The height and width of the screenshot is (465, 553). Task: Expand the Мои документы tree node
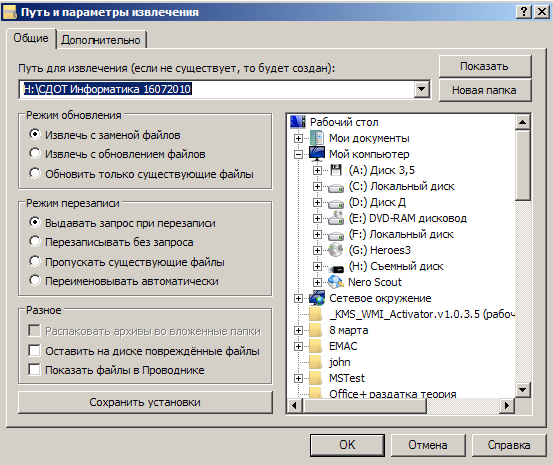pyautogui.click(x=298, y=138)
